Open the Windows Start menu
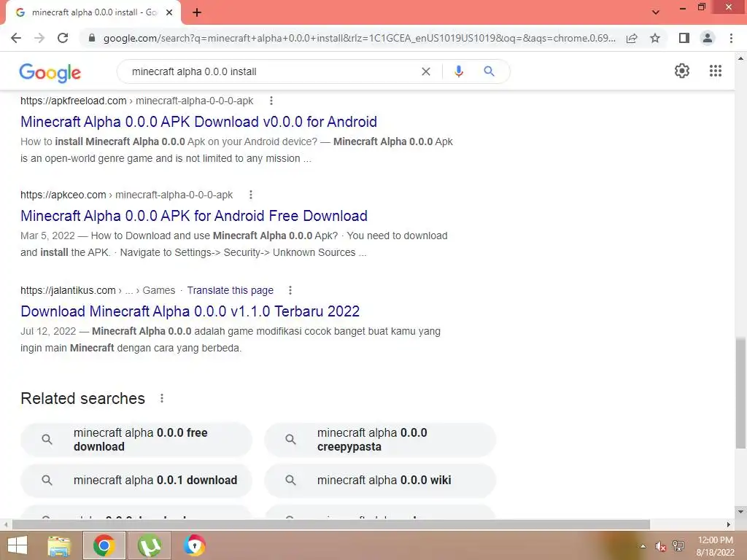 click(18, 545)
